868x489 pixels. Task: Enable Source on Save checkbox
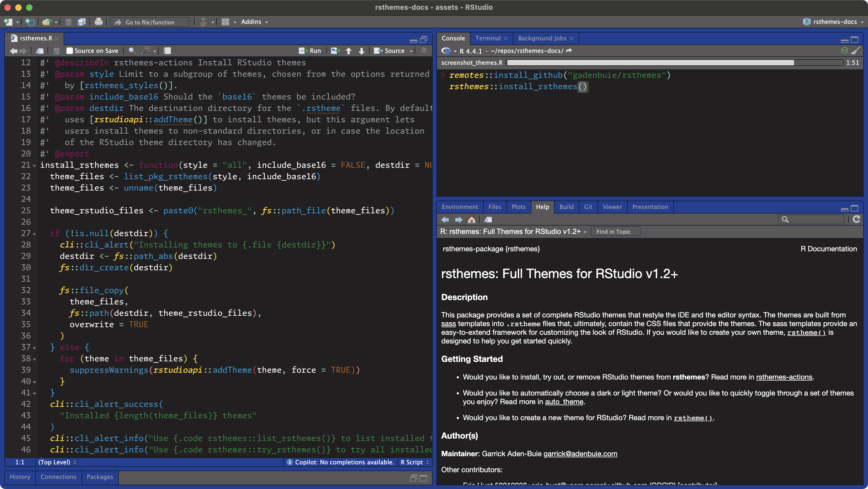[69, 50]
